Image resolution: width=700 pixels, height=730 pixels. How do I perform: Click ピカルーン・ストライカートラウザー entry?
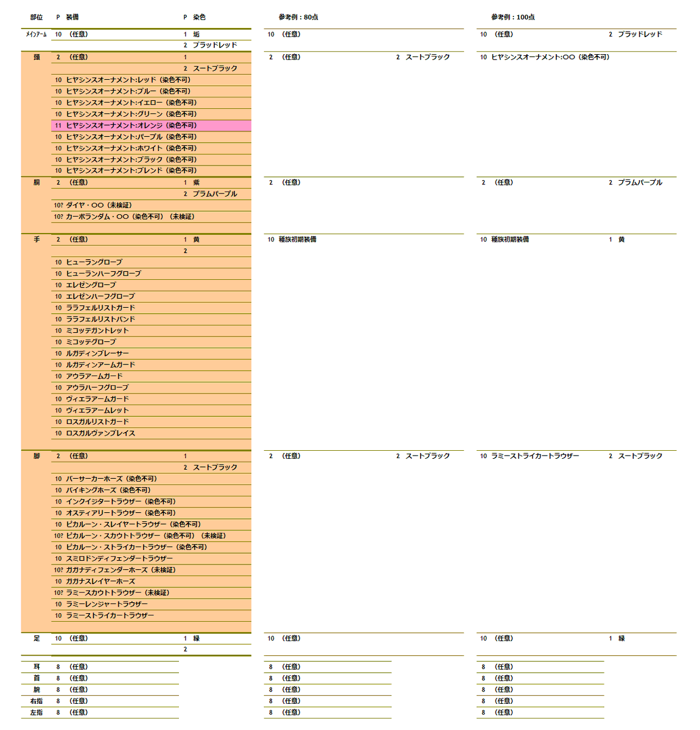(136, 547)
